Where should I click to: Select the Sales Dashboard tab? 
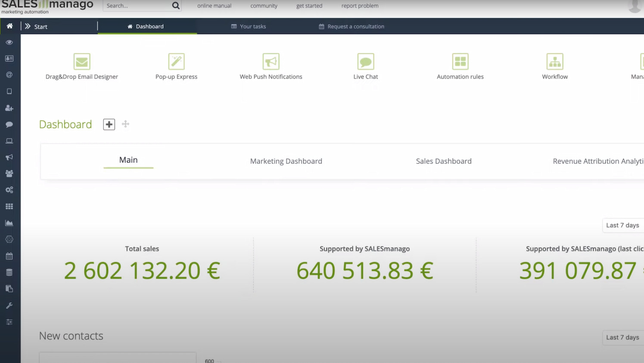444,161
